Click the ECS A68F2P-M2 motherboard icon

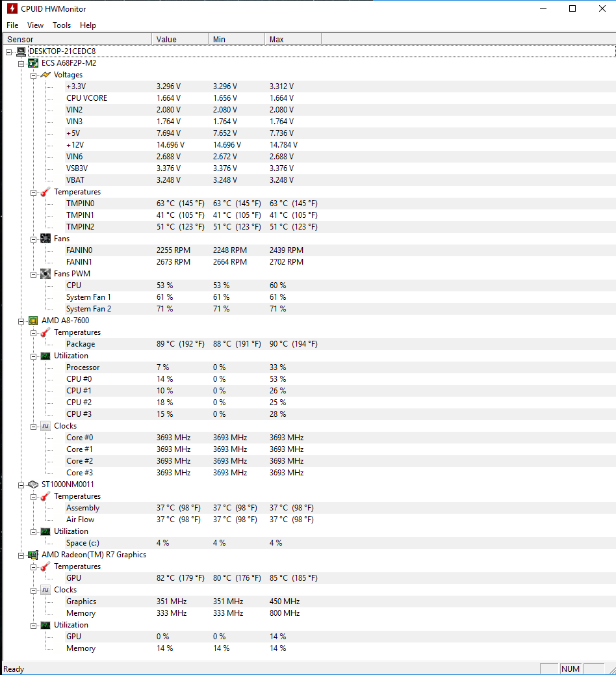click(33, 63)
